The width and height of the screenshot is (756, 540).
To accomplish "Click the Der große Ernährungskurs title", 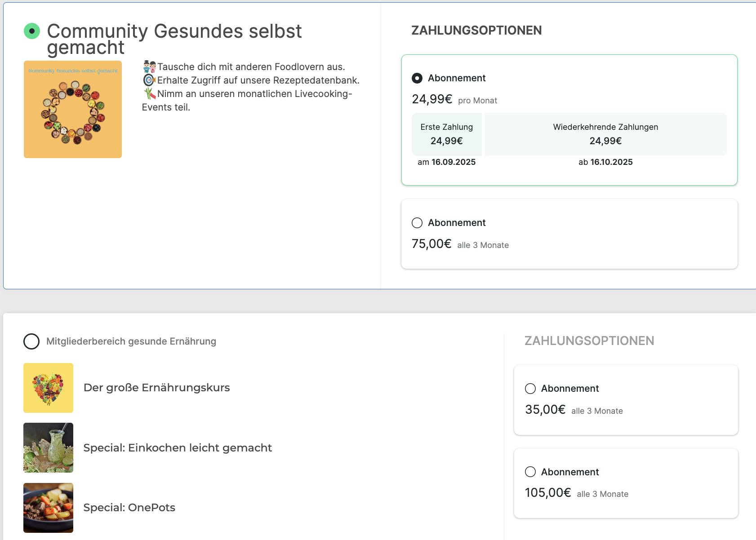I will click(x=156, y=388).
